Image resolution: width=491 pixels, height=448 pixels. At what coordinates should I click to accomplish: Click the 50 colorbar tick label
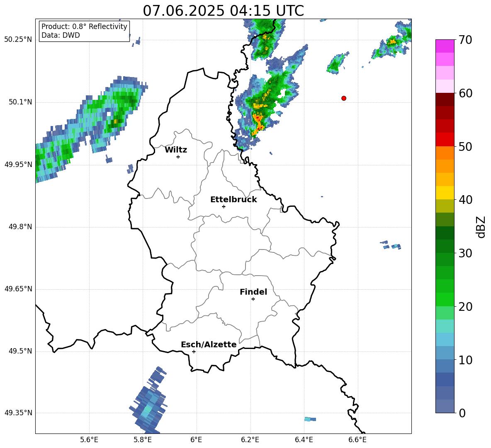(x=465, y=146)
